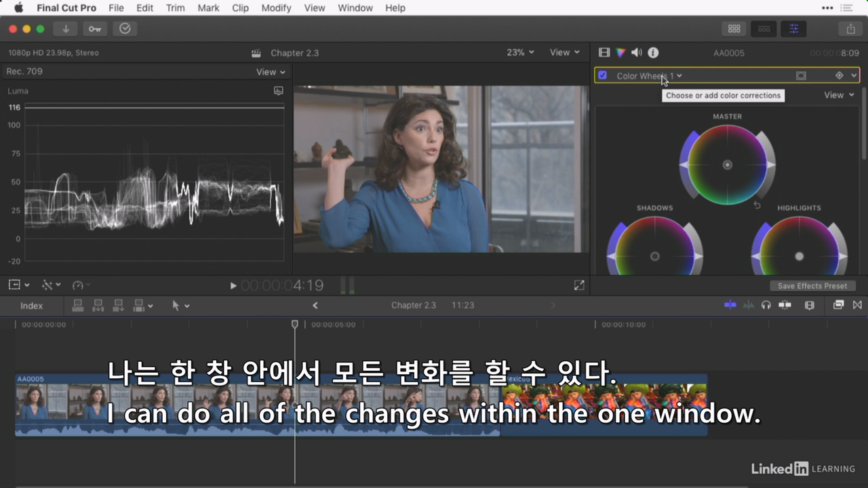Toggle skimming in the timeline
The height and width of the screenshot is (488, 868).
[x=730, y=305]
